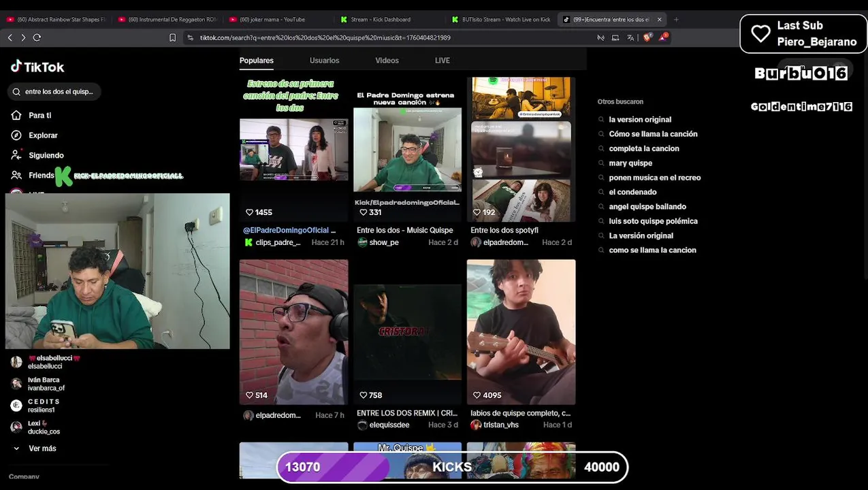Image resolution: width=868 pixels, height=490 pixels.
Task: Open the 'ENTRE LOS DOS REMIX' Cristorata video
Action: 407,332
